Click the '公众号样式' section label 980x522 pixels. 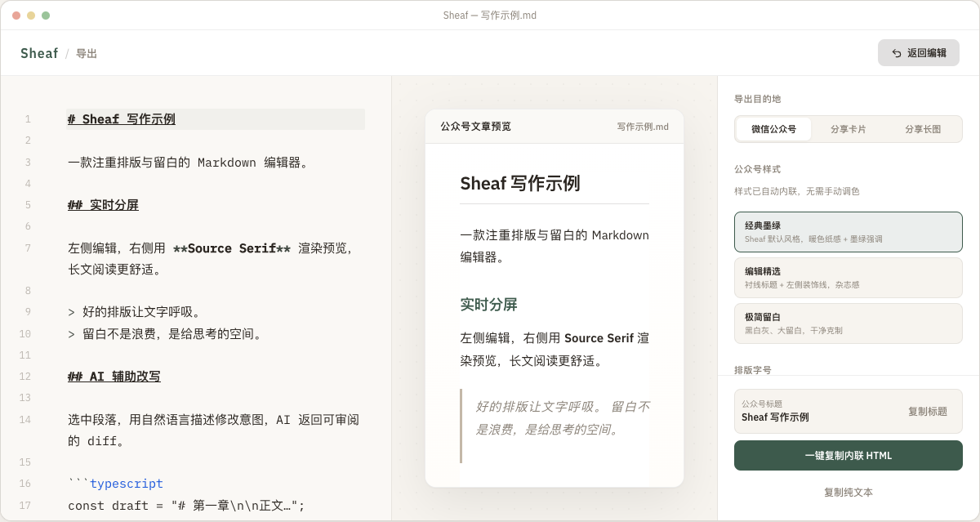tap(757, 169)
